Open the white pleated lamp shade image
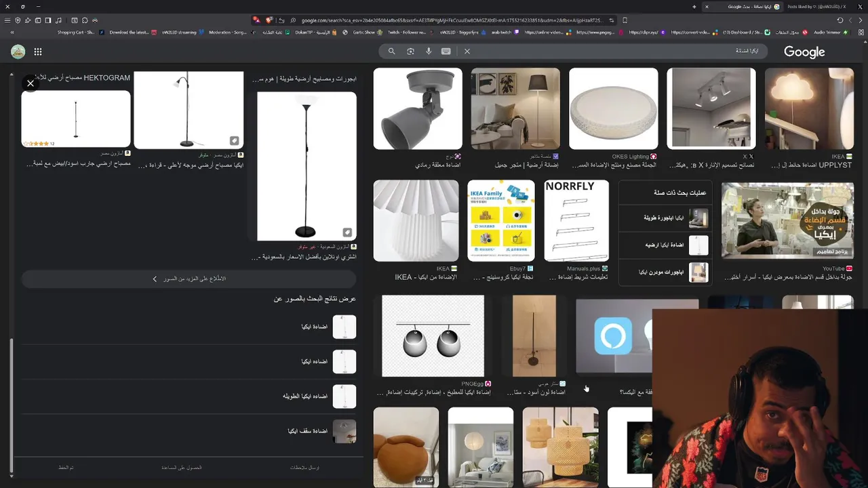868x488 pixels. click(x=416, y=220)
